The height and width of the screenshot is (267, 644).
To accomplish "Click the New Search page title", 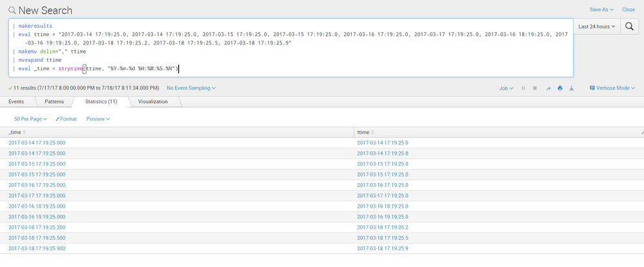I will (x=45, y=10).
